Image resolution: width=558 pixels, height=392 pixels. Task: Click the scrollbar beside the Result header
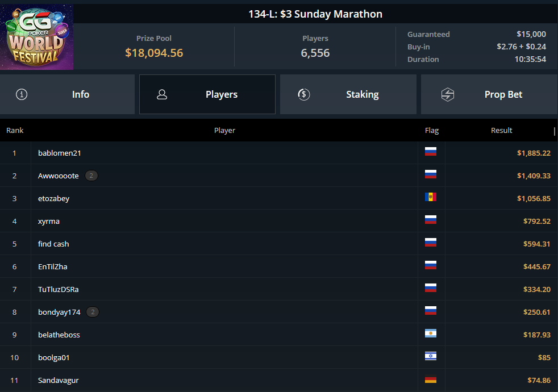pos(555,131)
